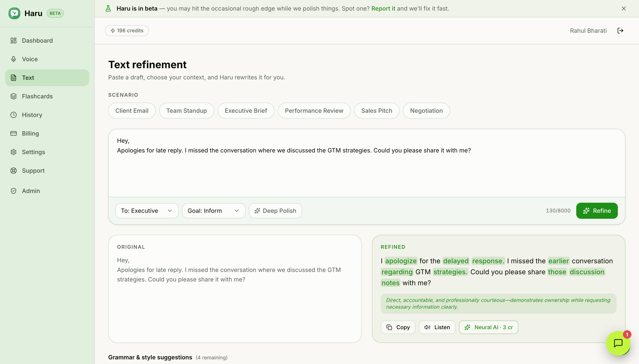Image resolution: width=639 pixels, height=364 pixels.
Task: Click the Support lifebuoy icon
Action: 14,171
